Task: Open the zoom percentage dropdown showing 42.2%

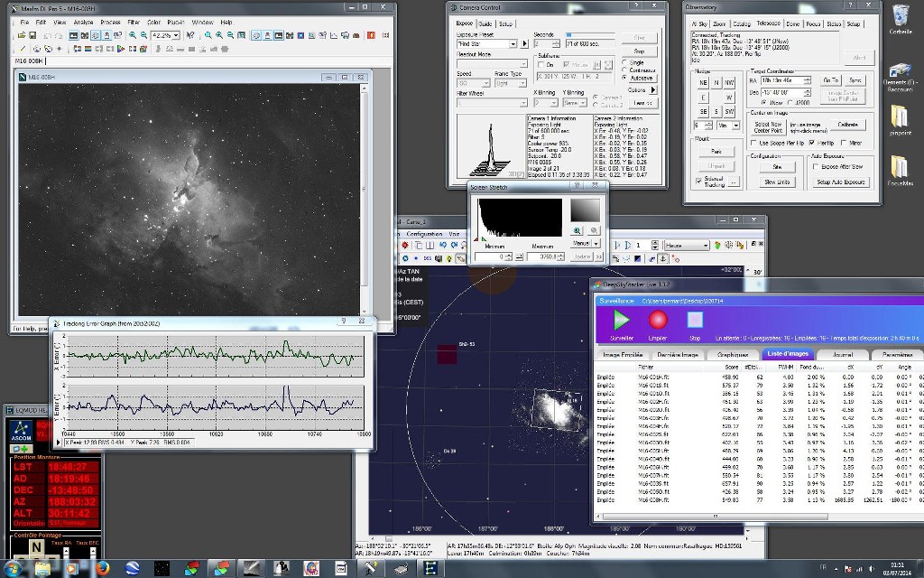Action: [175, 35]
